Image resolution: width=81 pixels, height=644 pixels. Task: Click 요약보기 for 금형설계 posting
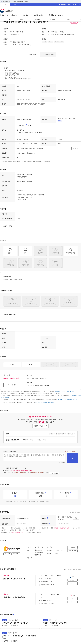(73, 580)
